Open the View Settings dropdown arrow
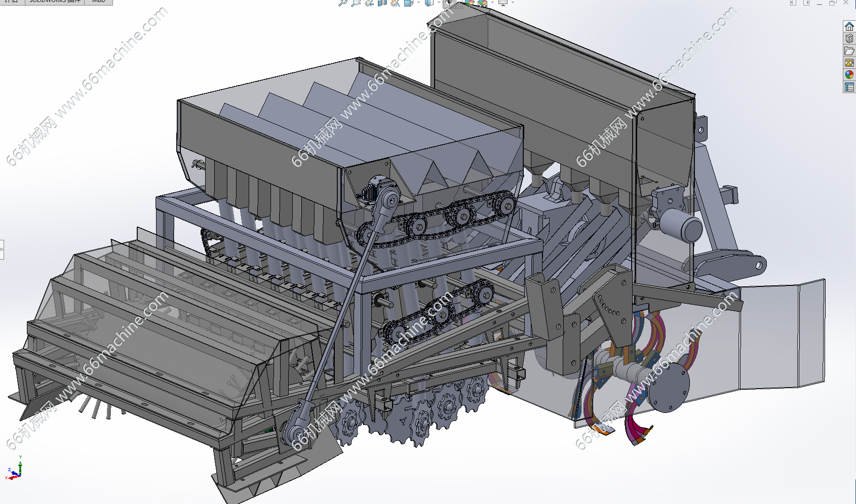The width and height of the screenshot is (856, 504). pyautogui.click(x=513, y=2)
